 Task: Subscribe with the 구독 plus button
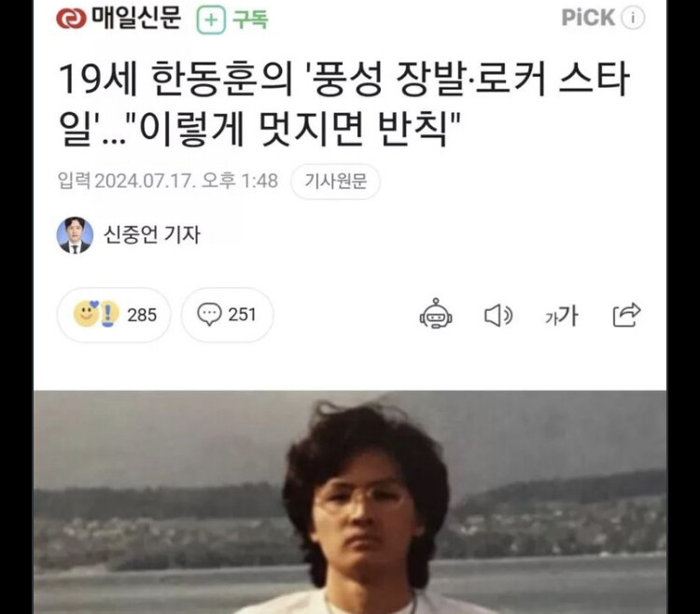232,20
